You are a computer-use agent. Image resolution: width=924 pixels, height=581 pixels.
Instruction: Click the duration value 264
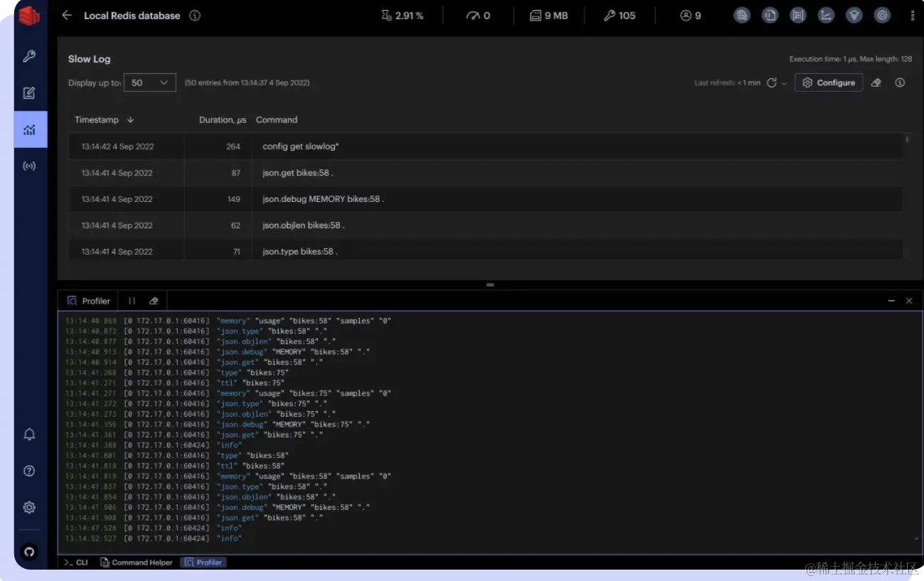coord(233,146)
